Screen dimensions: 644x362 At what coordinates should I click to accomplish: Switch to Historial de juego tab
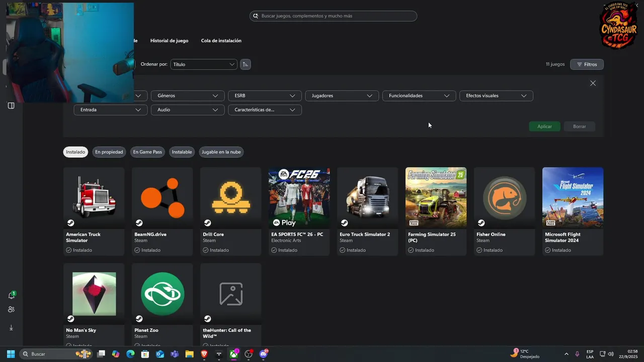click(x=169, y=41)
